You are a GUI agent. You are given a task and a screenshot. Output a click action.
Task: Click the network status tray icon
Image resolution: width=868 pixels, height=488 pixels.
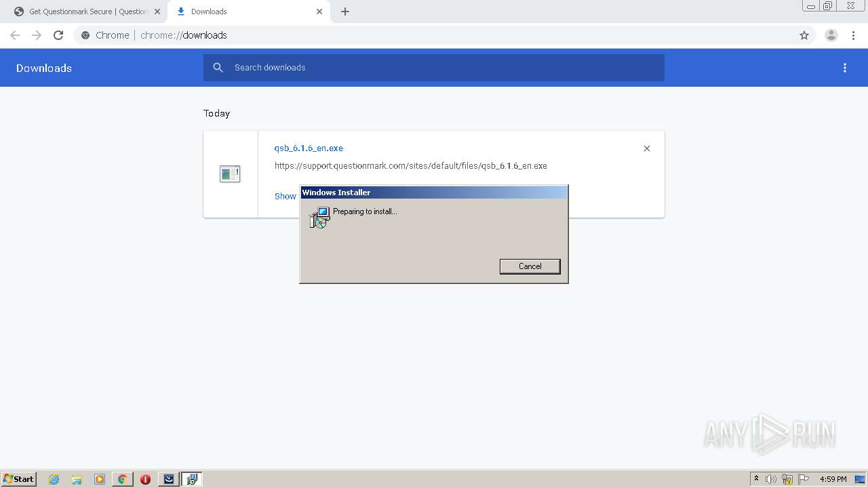coord(787,479)
